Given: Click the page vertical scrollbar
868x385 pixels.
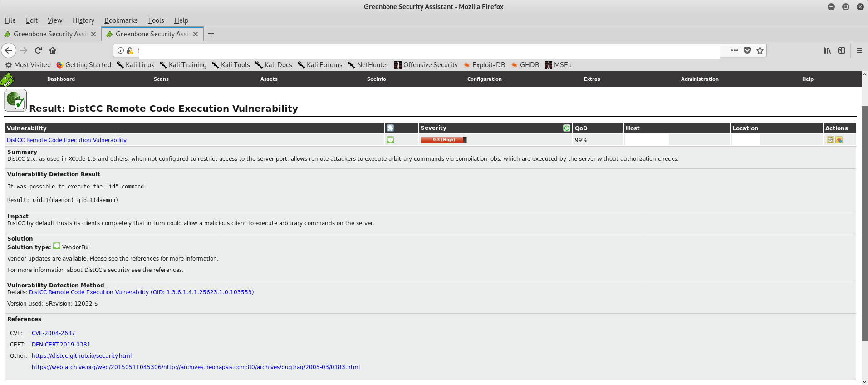Looking at the screenshot, I should coord(864,223).
